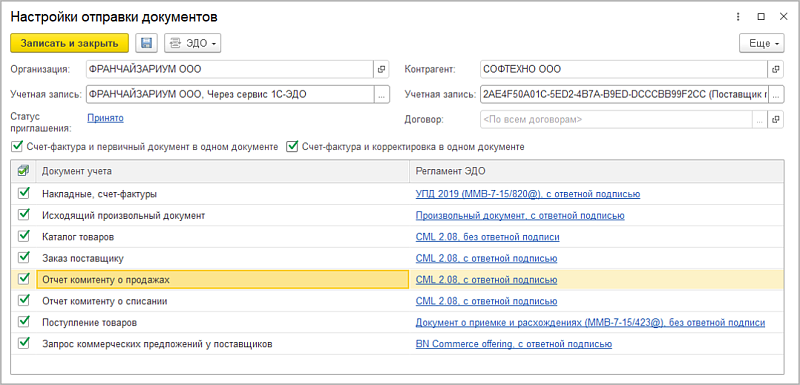Viewport: 800px width, 385px height.
Task: Open the kebab menu in title bar
Action: pos(738,17)
